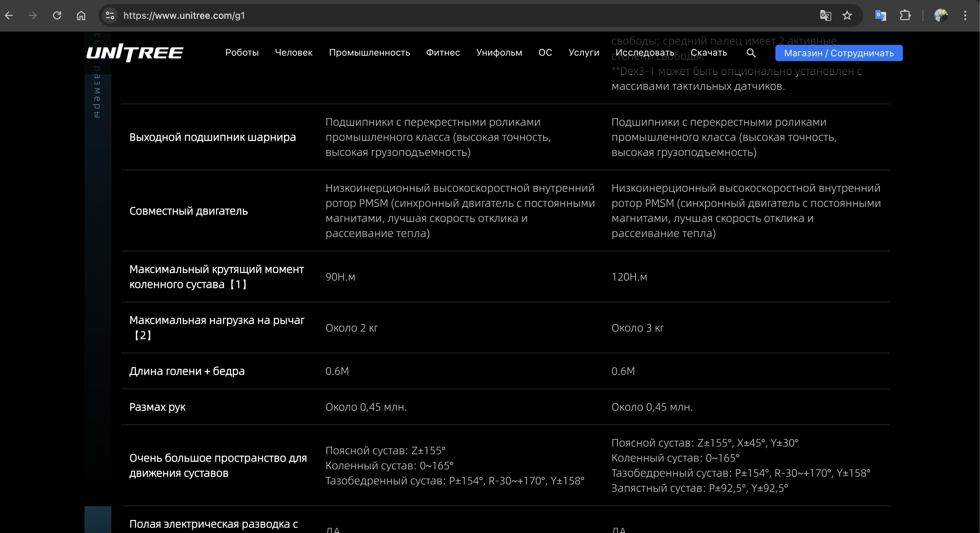Select the 'Выходной подшипник шарнира' row label
This screenshot has height=533, width=980.
coord(212,137)
